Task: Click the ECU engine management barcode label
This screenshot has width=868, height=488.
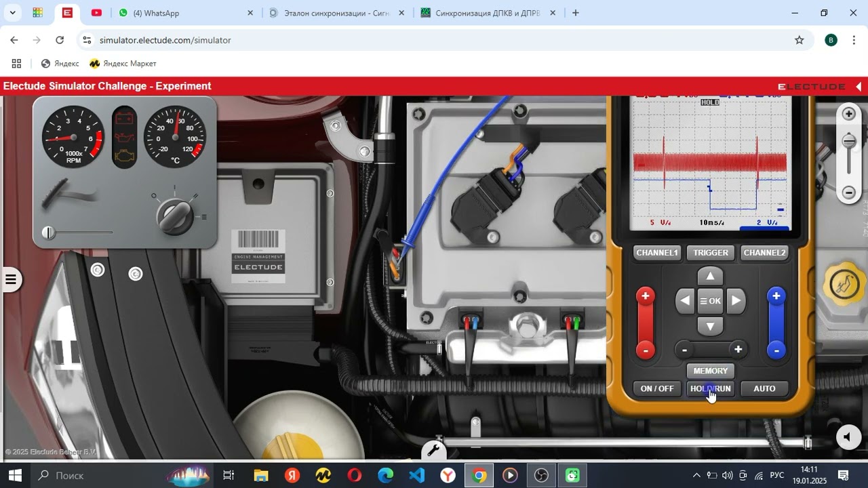Action: [x=258, y=256]
